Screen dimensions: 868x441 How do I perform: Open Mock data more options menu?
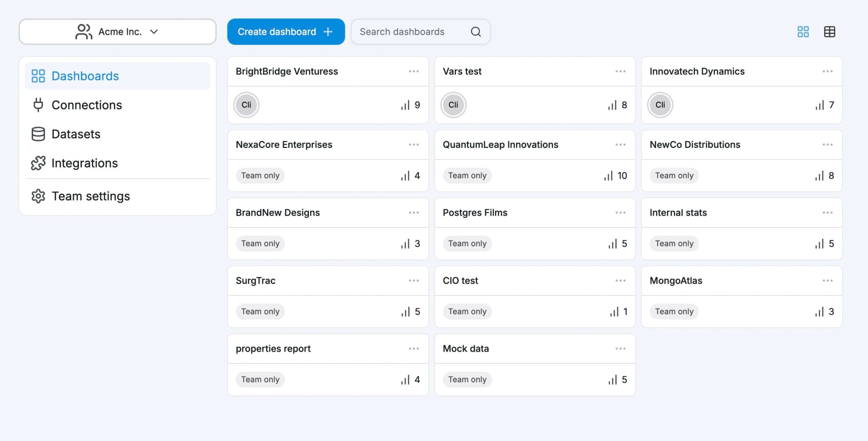[x=621, y=349]
